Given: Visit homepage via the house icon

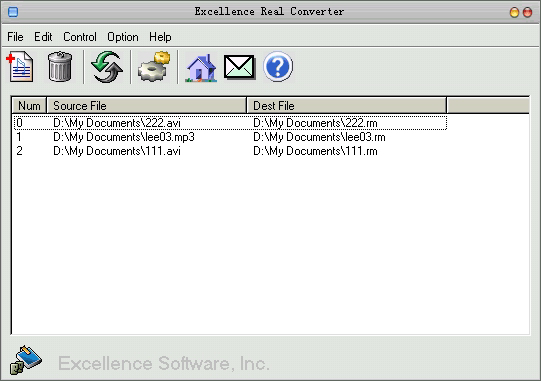Looking at the screenshot, I should [x=201, y=67].
